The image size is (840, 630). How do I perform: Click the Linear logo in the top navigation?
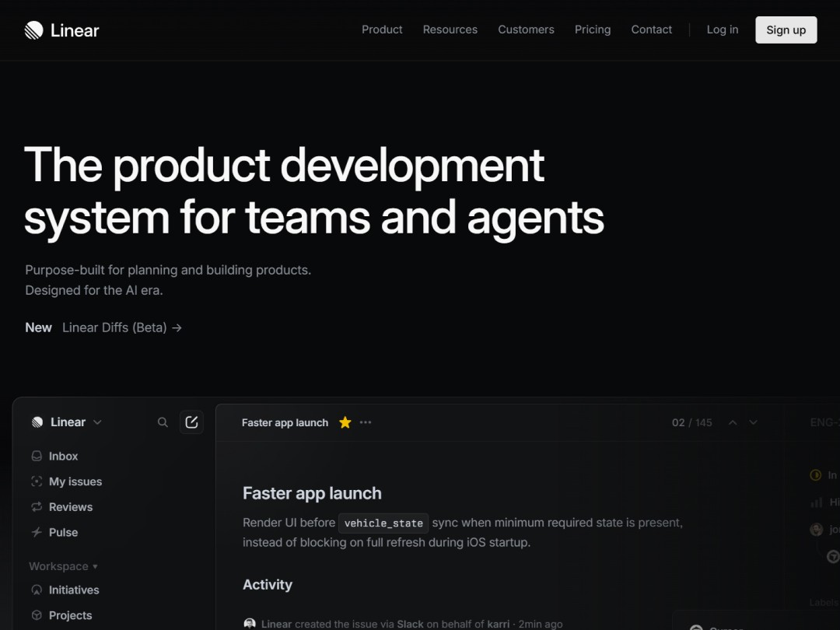(61, 30)
